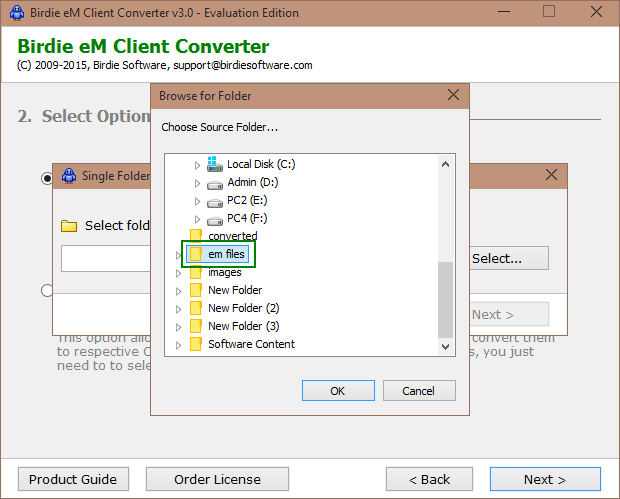The height and width of the screenshot is (499, 620).
Task: Select the 'images' folder row
Action: 225,272
